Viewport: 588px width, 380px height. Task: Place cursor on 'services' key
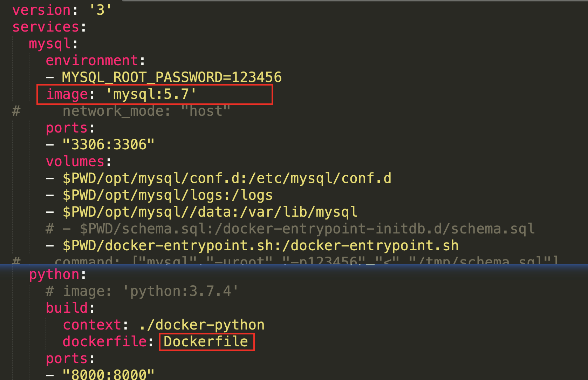pos(46,27)
